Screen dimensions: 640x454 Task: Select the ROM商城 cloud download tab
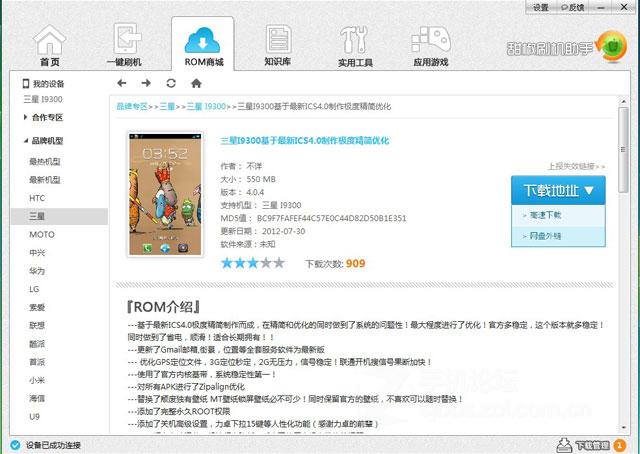(x=203, y=46)
